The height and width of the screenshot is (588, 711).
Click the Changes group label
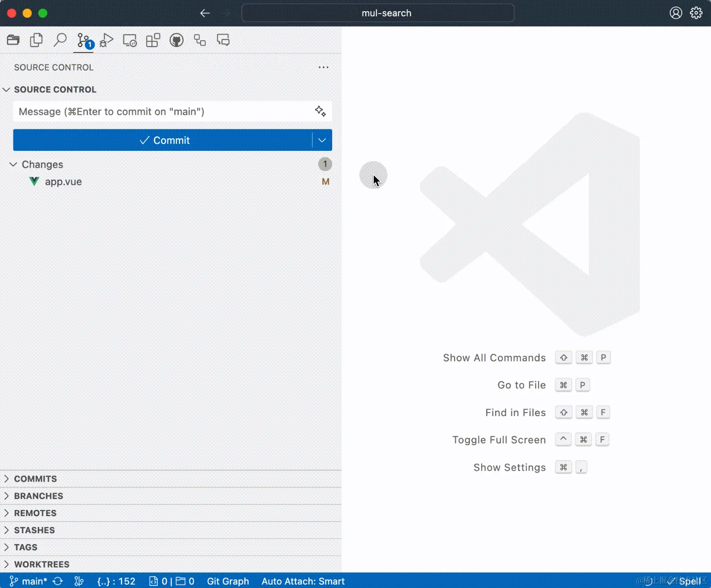[x=43, y=164]
